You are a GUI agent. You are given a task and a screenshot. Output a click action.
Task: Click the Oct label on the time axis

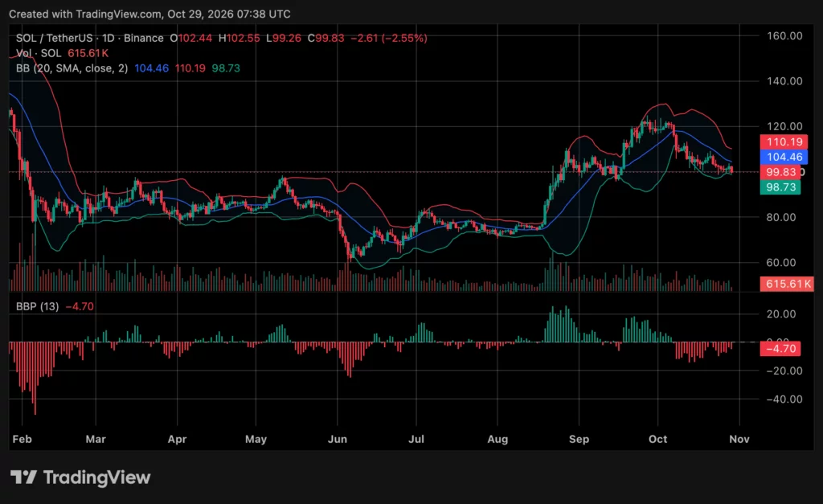(x=657, y=439)
